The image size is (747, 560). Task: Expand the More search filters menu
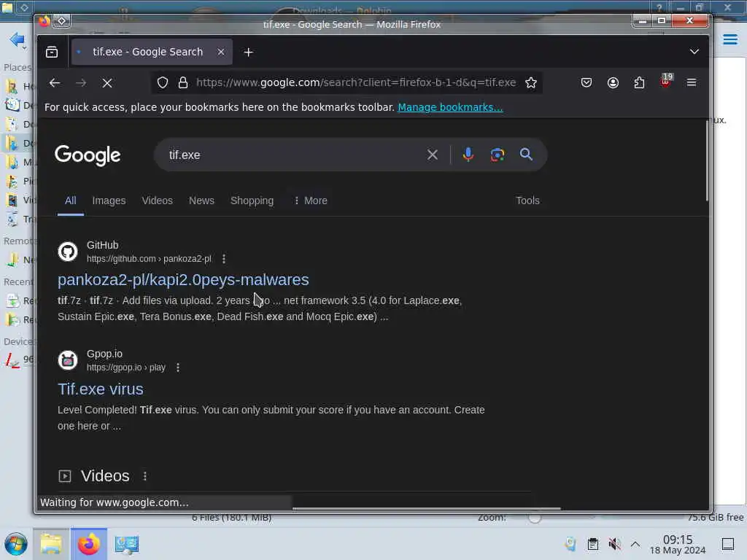point(311,201)
